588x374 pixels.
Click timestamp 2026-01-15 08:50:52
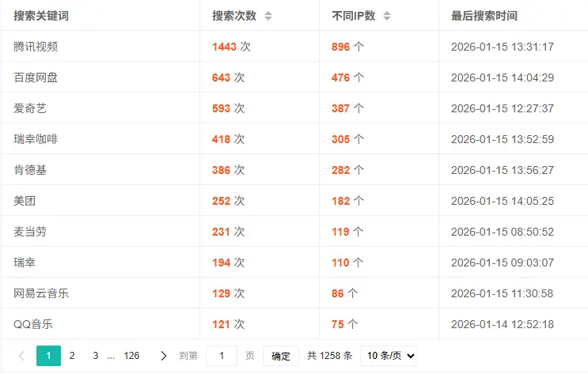click(x=503, y=232)
